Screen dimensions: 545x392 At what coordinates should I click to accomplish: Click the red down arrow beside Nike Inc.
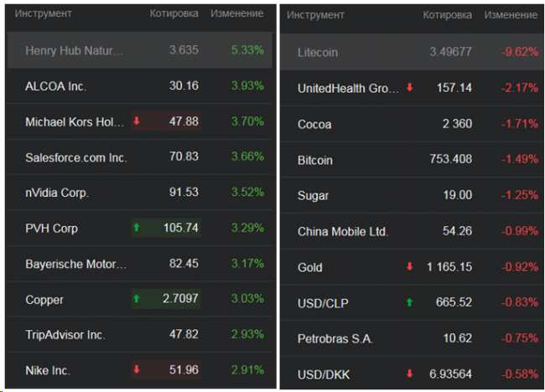(x=137, y=369)
